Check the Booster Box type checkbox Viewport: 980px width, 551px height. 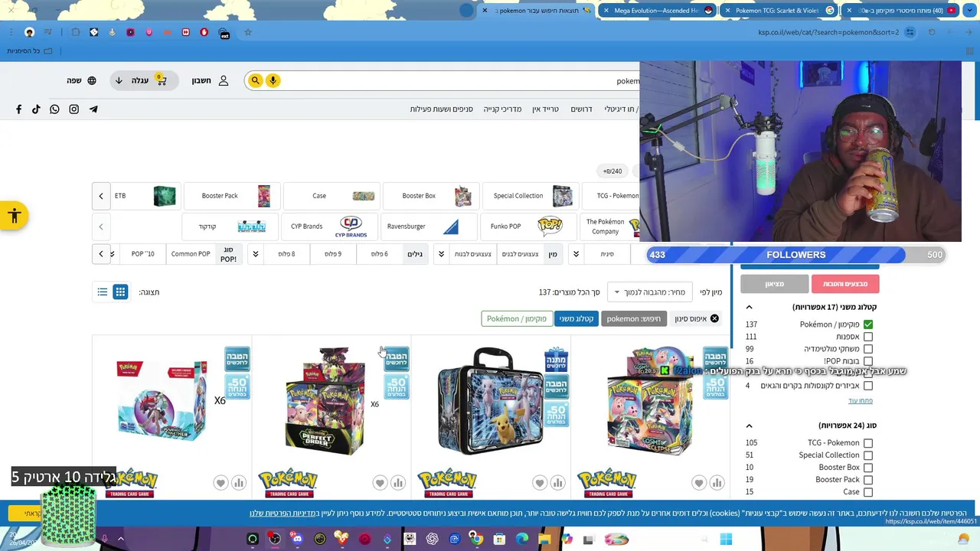pyautogui.click(x=868, y=468)
